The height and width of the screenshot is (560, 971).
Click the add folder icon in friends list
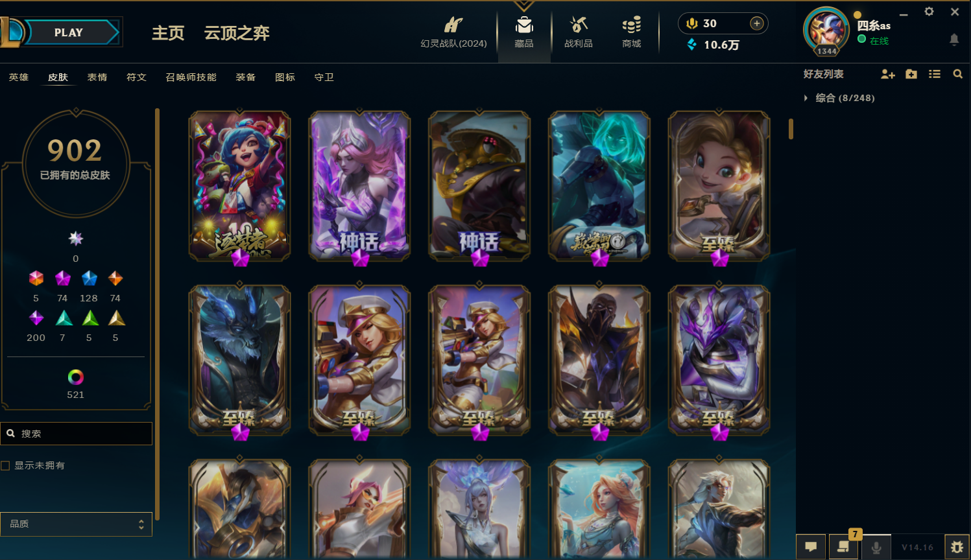pos(911,75)
